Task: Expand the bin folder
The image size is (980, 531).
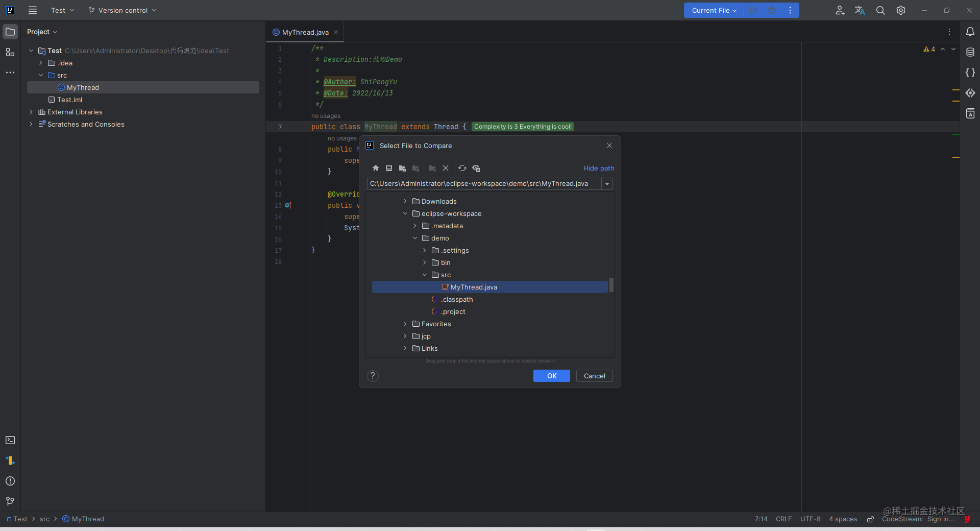Action: tap(425, 262)
